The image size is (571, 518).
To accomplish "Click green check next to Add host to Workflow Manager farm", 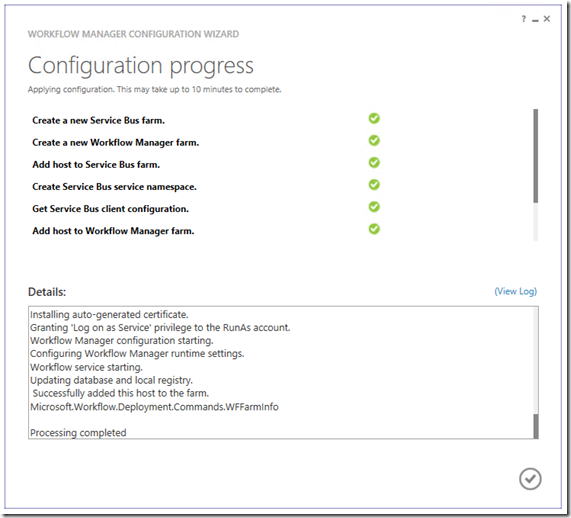I will pyautogui.click(x=374, y=229).
